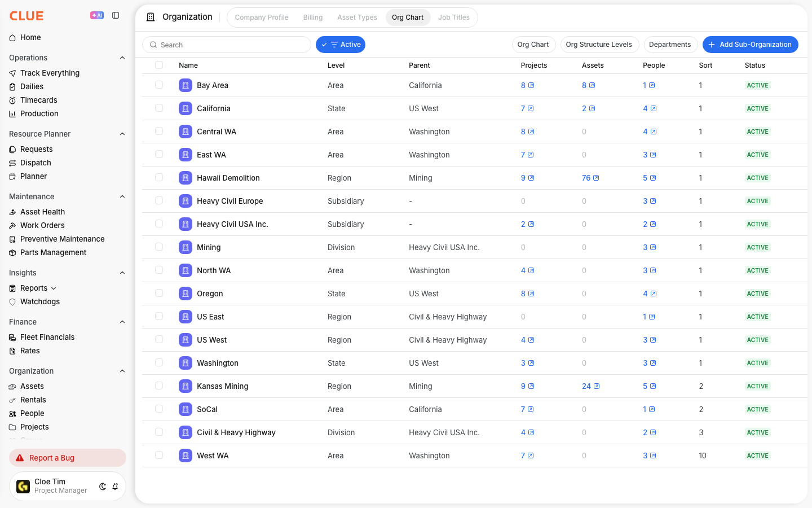This screenshot has height=508, width=812.
Task: Switch to Asset Types tab
Action: coord(357,17)
